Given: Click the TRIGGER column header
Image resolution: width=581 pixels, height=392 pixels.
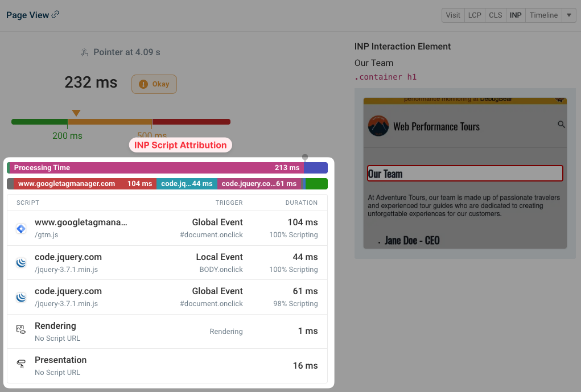Looking at the screenshot, I should pyautogui.click(x=229, y=203).
